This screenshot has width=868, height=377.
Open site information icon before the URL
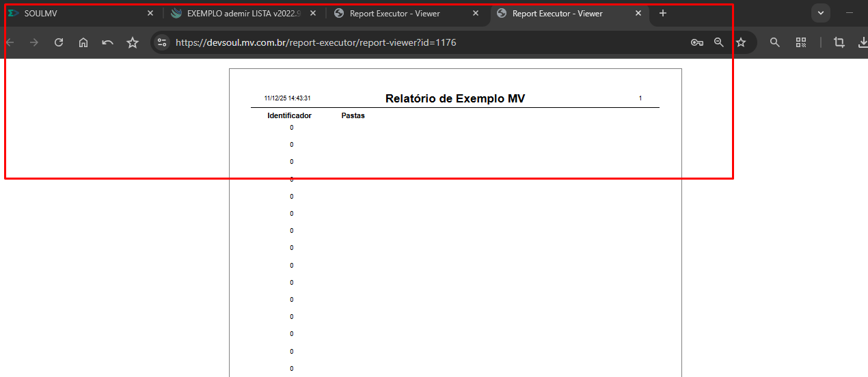tap(162, 42)
